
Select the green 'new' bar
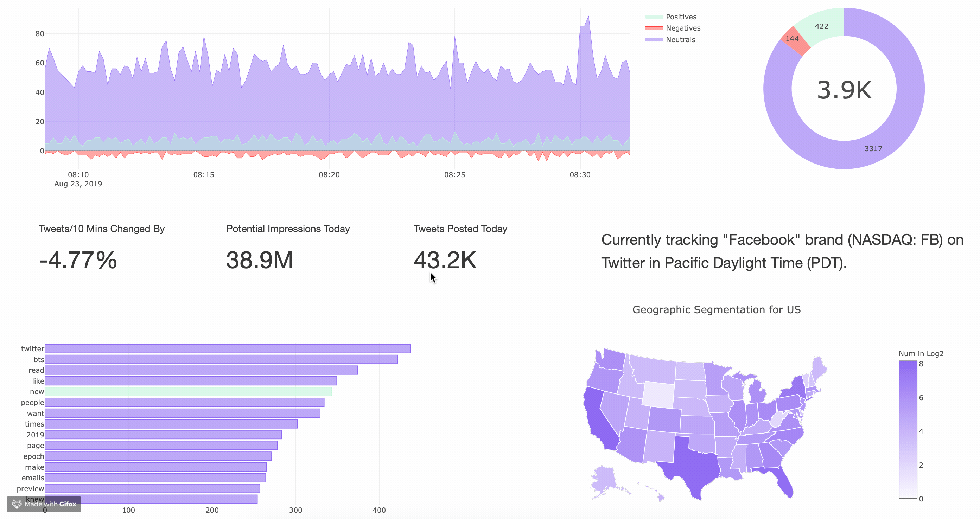(188, 392)
